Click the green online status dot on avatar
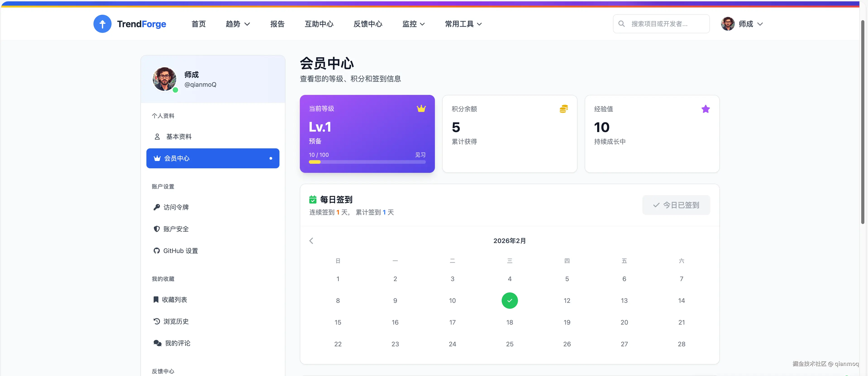 [176, 90]
